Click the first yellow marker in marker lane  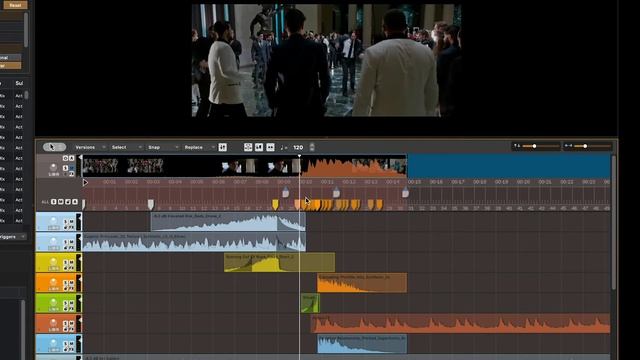(x=276, y=204)
